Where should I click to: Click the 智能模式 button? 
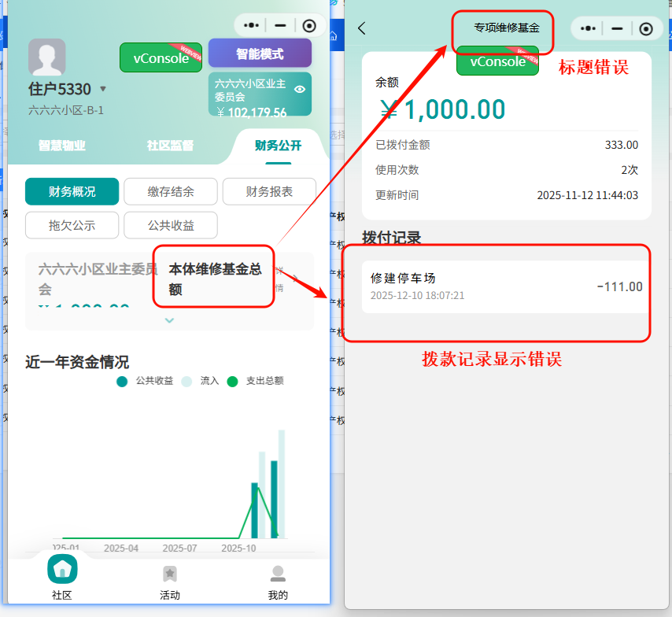(x=260, y=54)
